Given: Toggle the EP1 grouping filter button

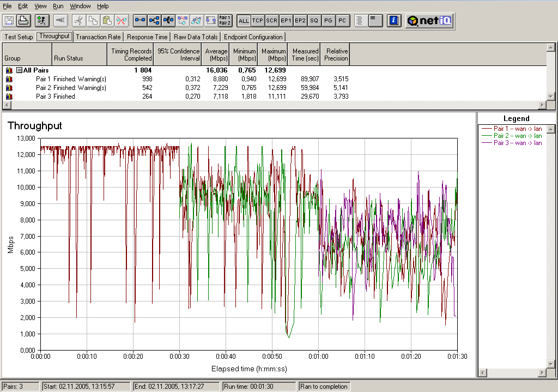Looking at the screenshot, I should tap(286, 21).
